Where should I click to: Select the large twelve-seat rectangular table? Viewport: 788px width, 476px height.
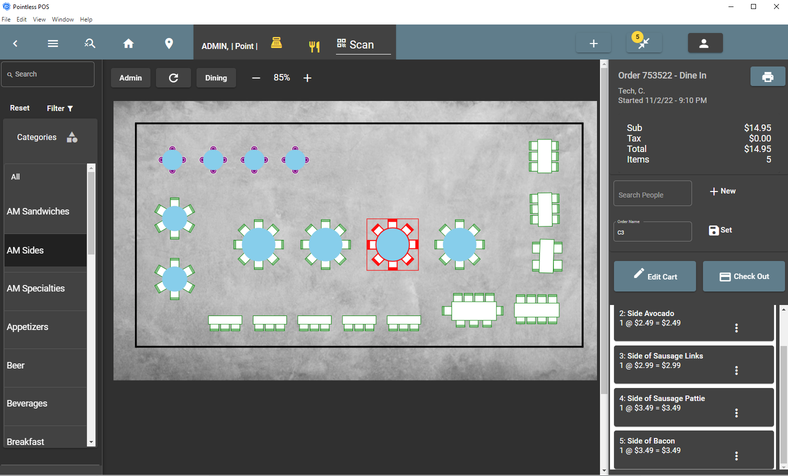point(473,310)
